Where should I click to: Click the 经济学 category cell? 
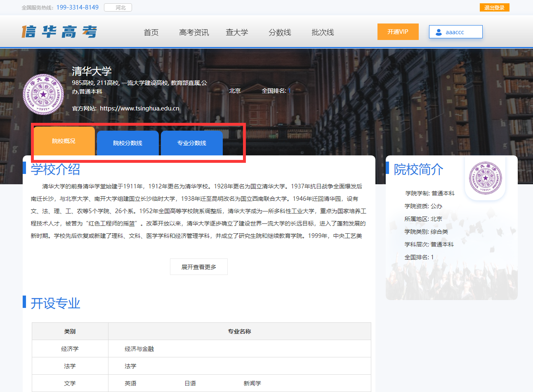point(70,349)
